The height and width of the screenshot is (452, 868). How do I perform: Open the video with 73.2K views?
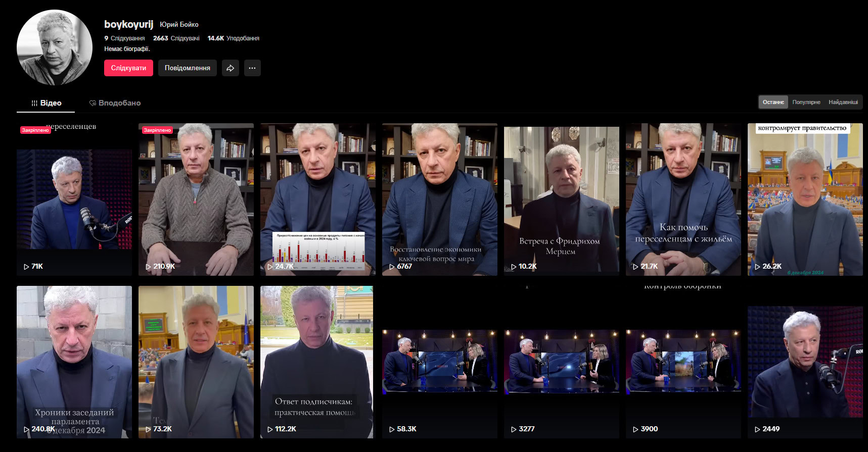click(x=196, y=362)
